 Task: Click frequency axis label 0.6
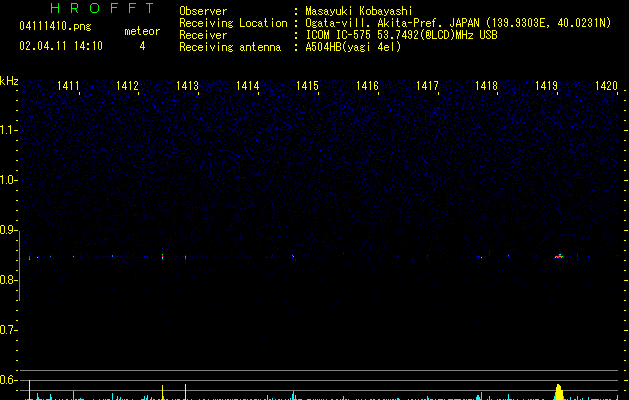click(x=7, y=380)
